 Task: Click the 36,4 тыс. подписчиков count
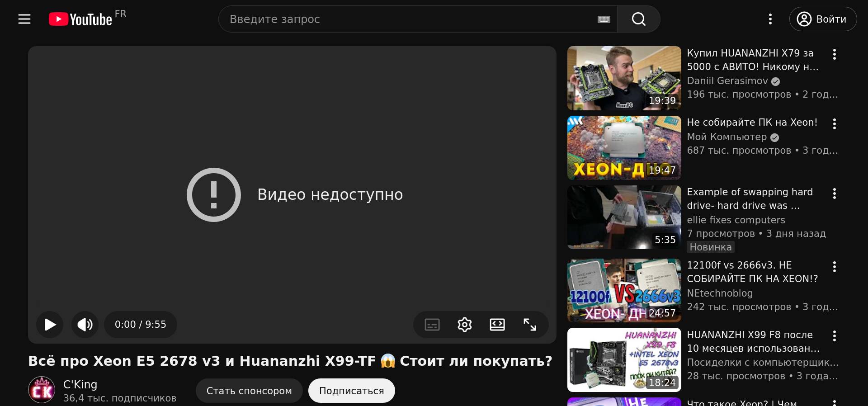[x=120, y=398]
